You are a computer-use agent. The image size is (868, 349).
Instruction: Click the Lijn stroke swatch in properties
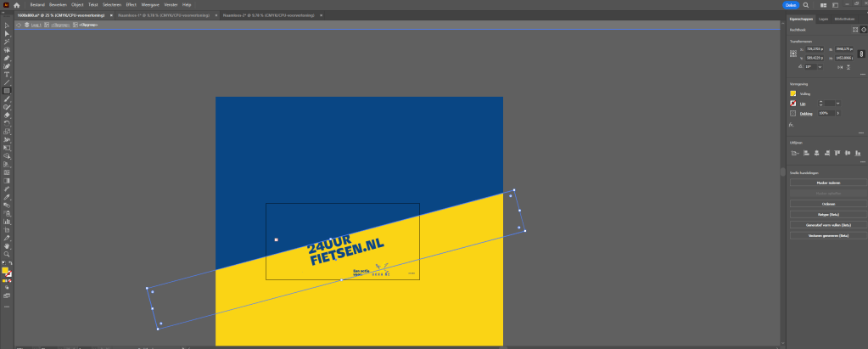pyautogui.click(x=792, y=103)
